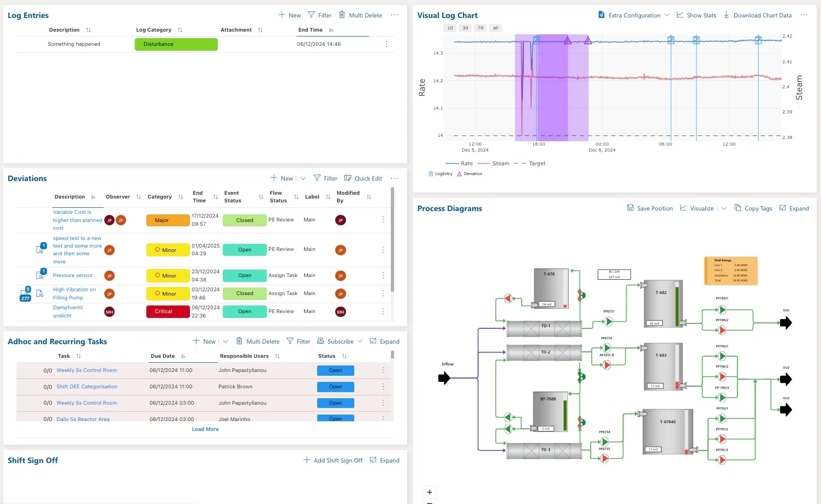Click Add Shift Sign Off
This screenshot has width=821, height=504.
pyautogui.click(x=333, y=460)
